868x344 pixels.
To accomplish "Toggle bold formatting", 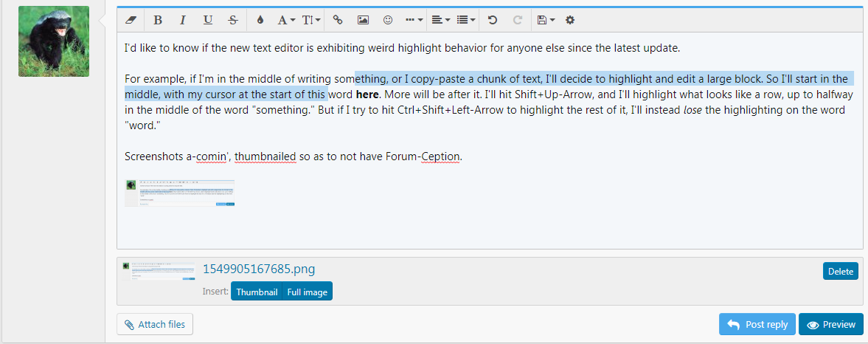I will (158, 20).
